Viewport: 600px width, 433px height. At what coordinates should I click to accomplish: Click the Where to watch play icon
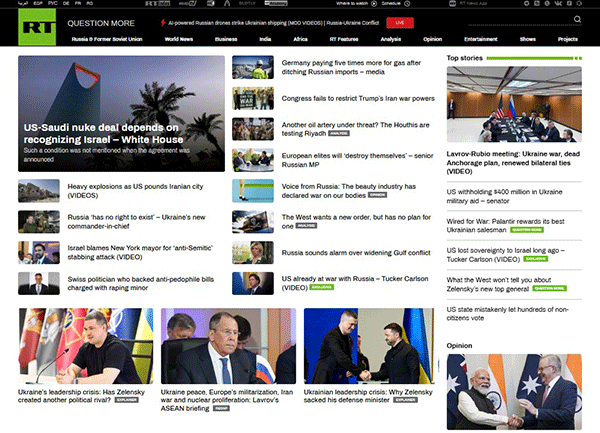(374, 3)
